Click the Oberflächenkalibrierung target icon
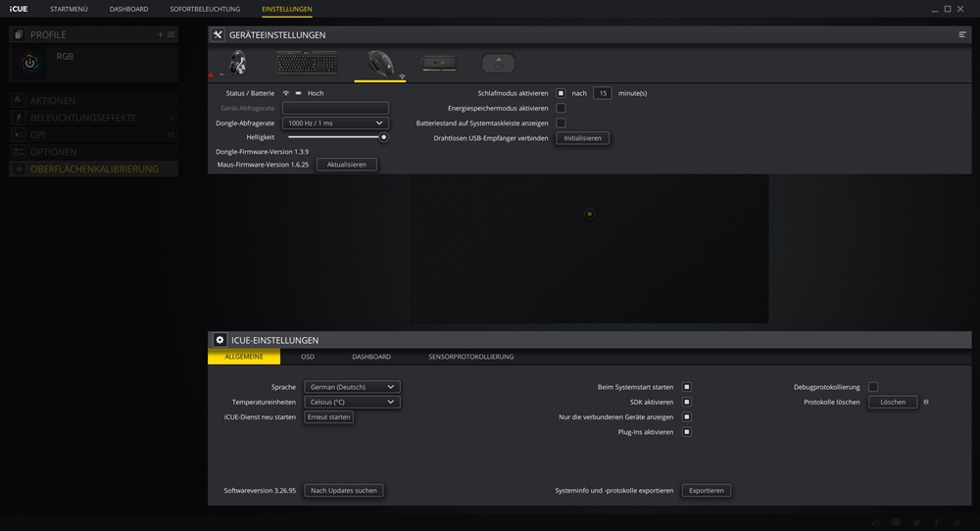This screenshot has height=531, width=980. 19,169
